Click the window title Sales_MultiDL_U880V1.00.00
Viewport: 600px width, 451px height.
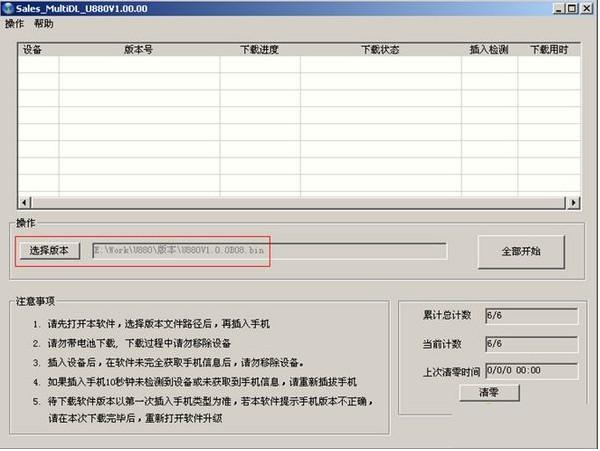[x=82, y=8]
